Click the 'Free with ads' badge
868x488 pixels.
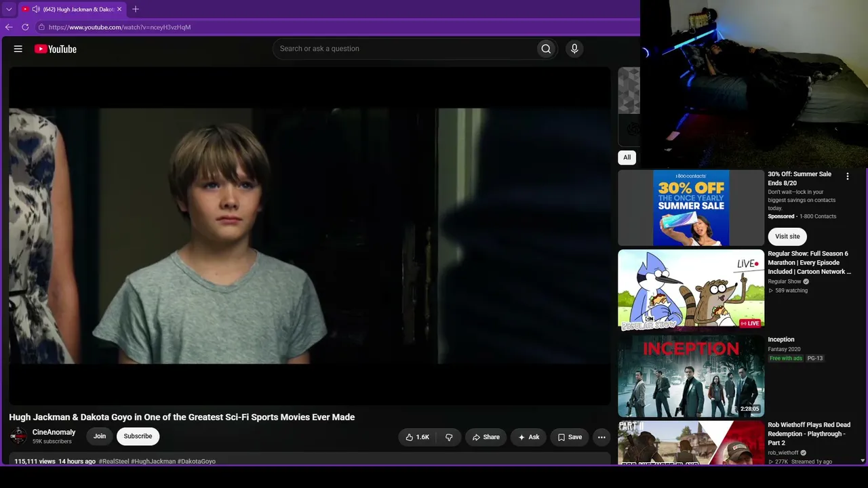pos(786,359)
